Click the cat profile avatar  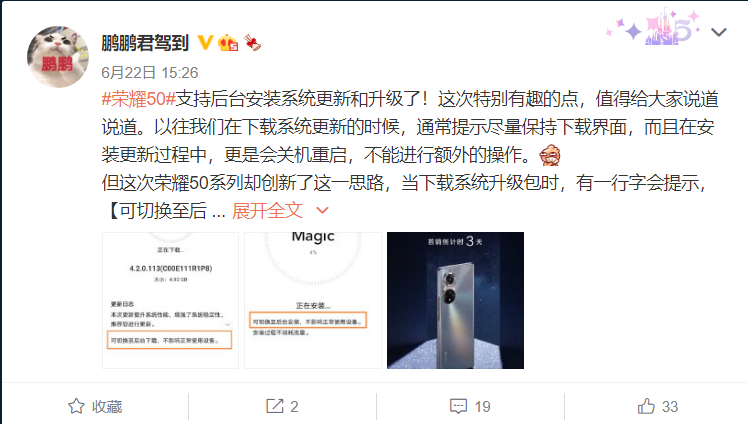coord(58,57)
